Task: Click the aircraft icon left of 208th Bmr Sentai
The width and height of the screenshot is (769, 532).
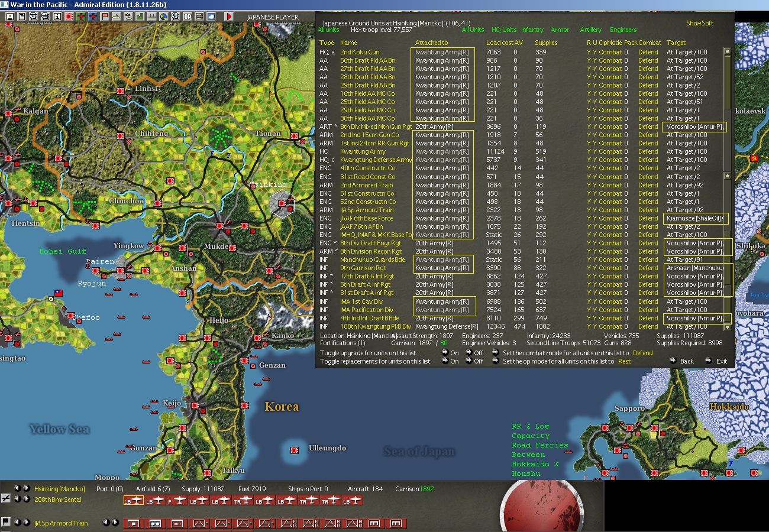Action: [x=5, y=499]
